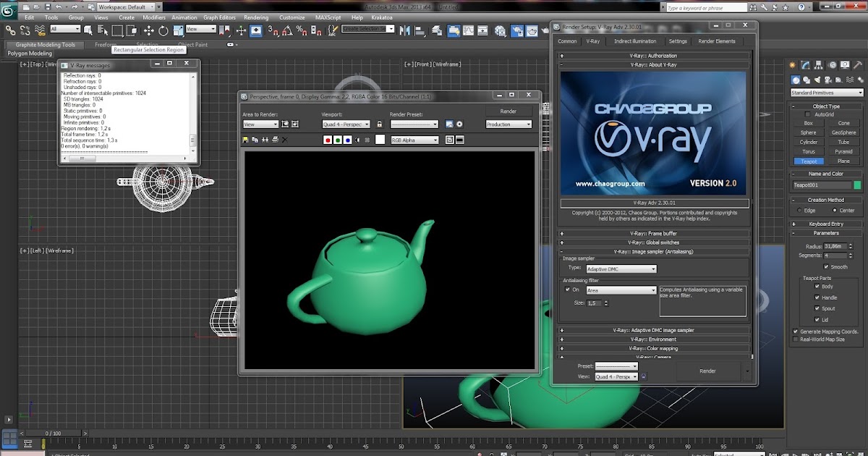Uncheck the Handle teapot part

(817, 297)
